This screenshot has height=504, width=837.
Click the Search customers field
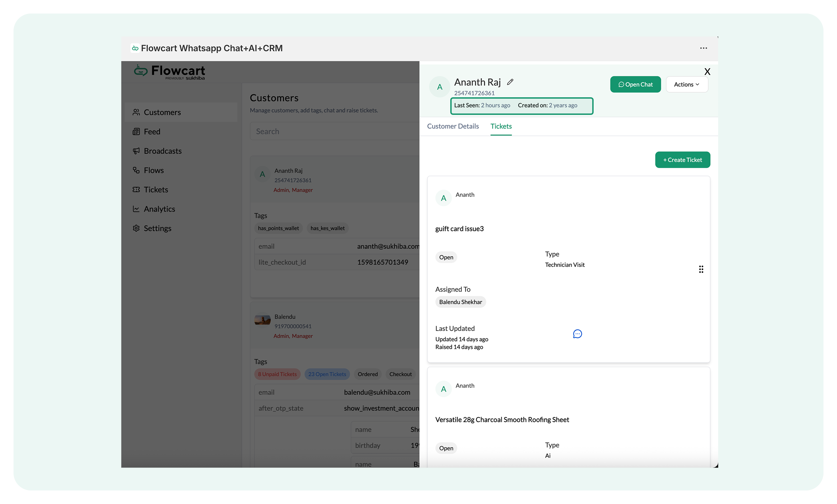[335, 131]
